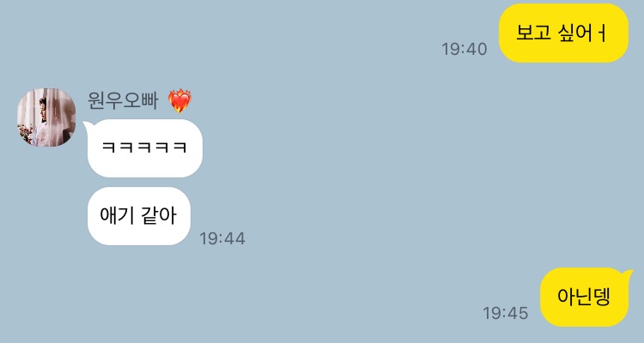Click the 19:40 timestamp
Viewport: 644px width, 343px height.
[x=464, y=49]
